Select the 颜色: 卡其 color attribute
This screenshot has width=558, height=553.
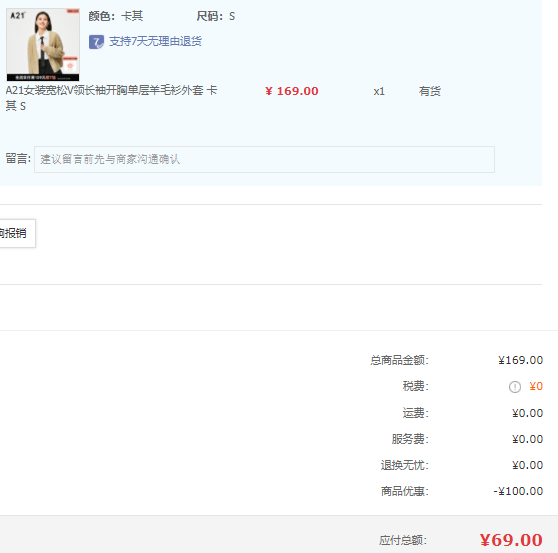pos(116,16)
